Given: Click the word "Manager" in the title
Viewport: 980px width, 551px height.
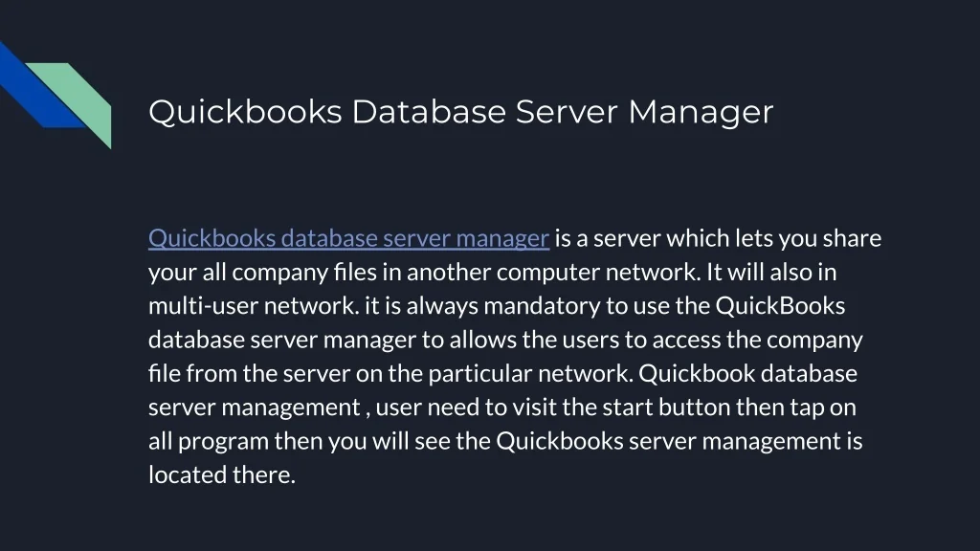Looking at the screenshot, I should 701,113.
